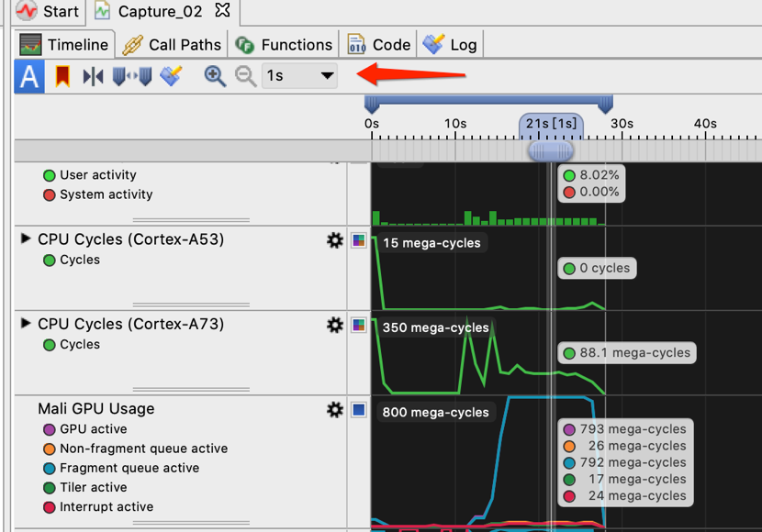Click the blue square icon for Mali GPU Usage

(x=359, y=410)
